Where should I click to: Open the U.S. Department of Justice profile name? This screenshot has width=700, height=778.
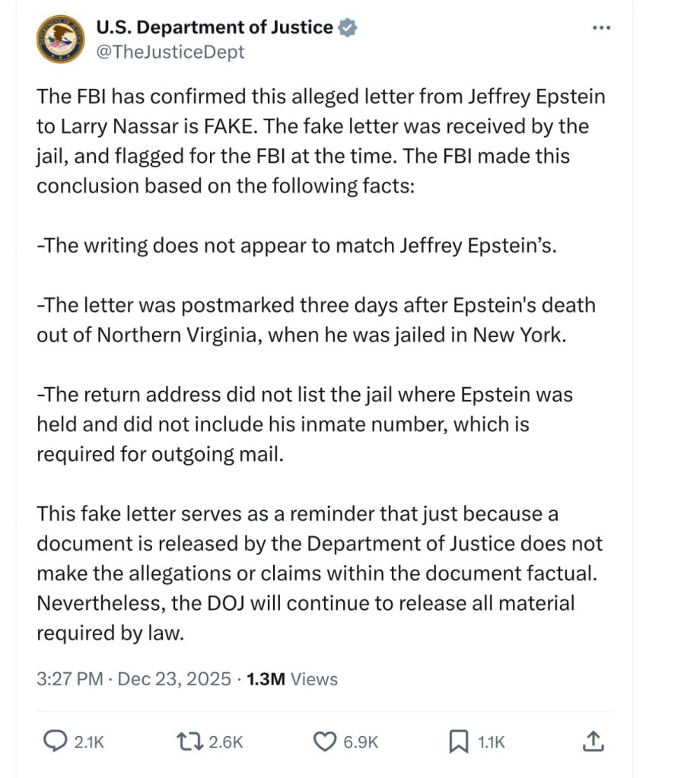pyautogui.click(x=215, y=28)
